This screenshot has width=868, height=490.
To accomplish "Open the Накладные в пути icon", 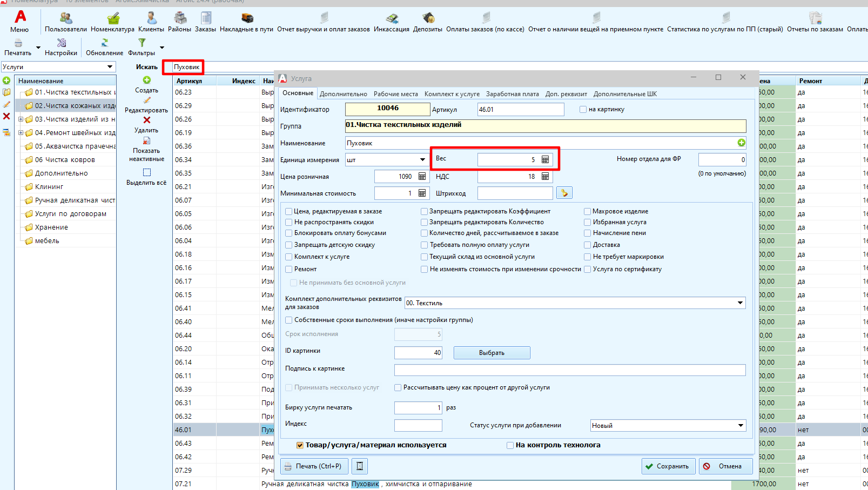I will coord(246,19).
